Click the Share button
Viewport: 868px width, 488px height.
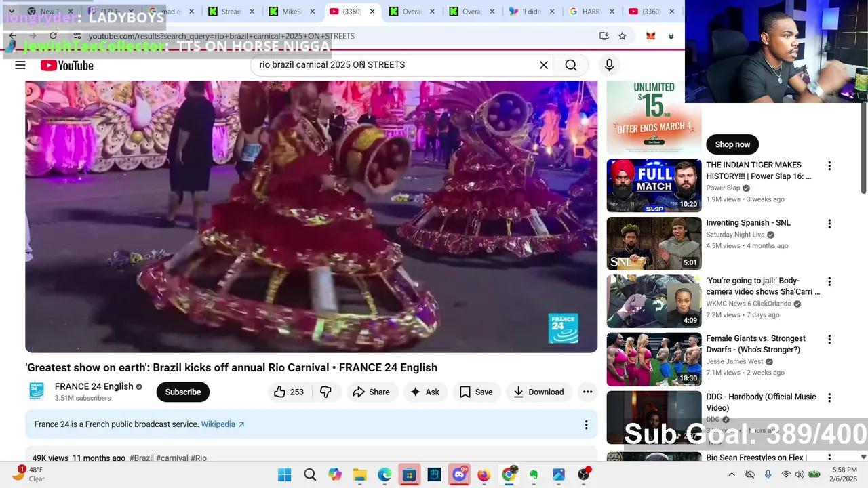point(371,392)
